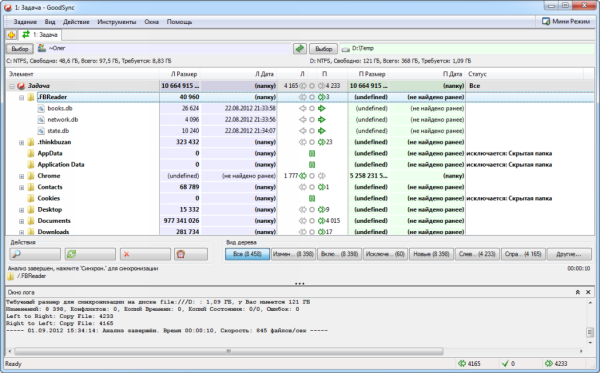
Task: Select right arrow for books.db row
Action: point(322,108)
